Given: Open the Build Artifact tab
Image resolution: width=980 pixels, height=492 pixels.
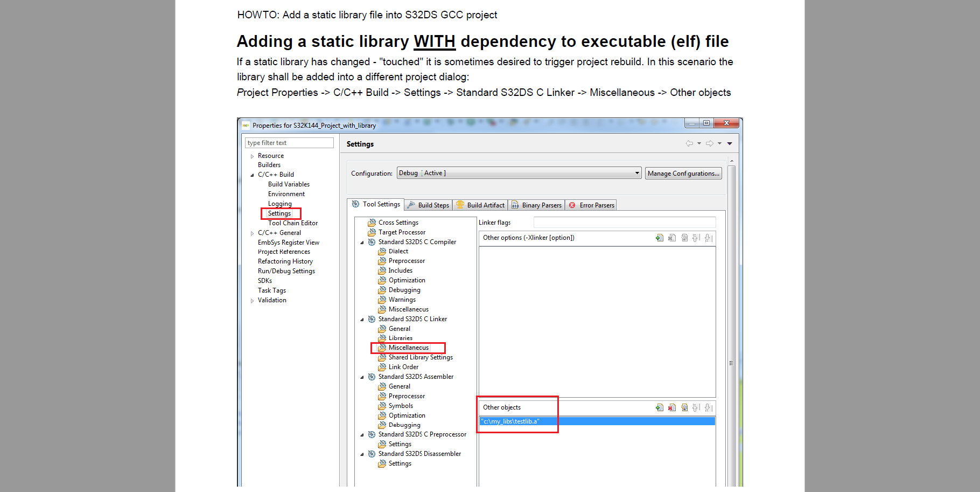Looking at the screenshot, I should pyautogui.click(x=480, y=205).
